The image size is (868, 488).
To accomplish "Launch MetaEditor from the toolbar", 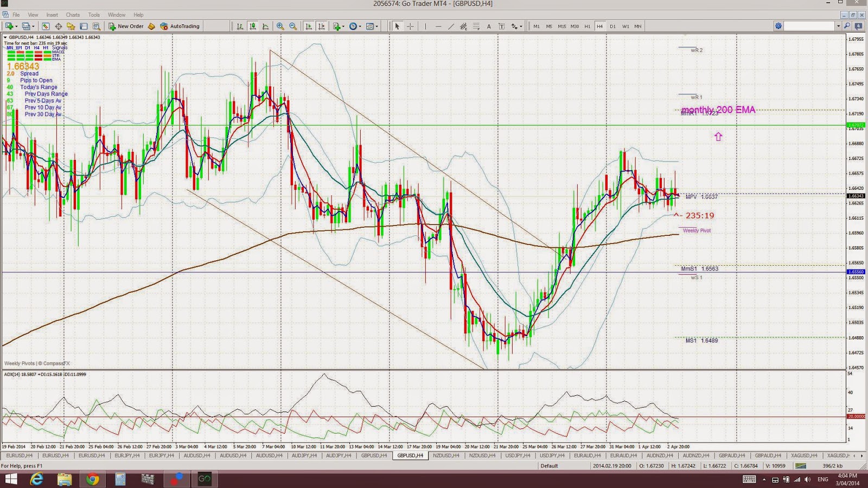I will [151, 26].
